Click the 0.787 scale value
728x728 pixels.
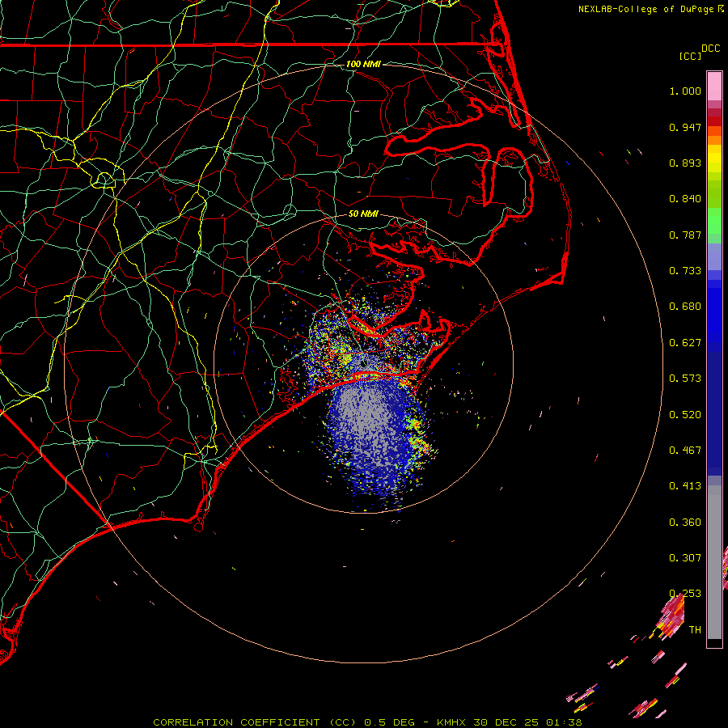tap(685, 235)
